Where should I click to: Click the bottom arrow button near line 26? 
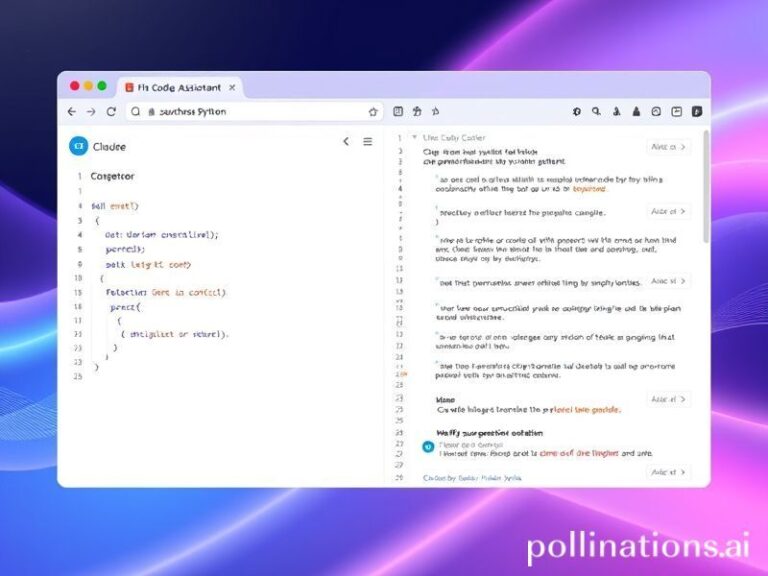coord(669,472)
